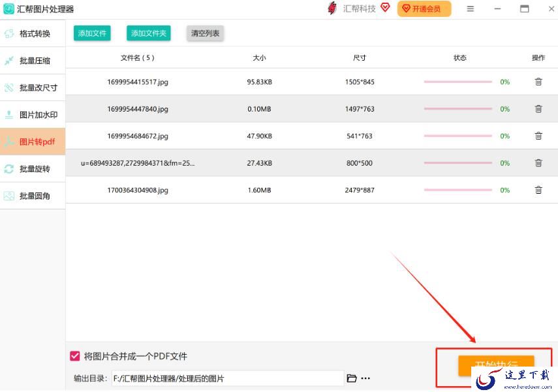The image size is (558, 392).
Task: Click the 1.60MB size cell
Action: [260, 190]
